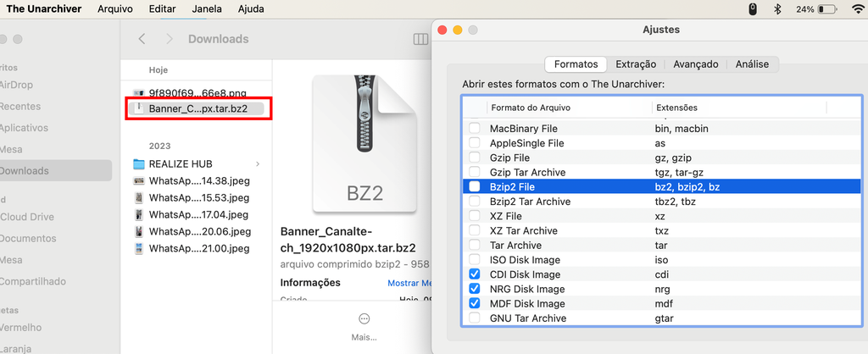Image resolution: width=868 pixels, height=354 pixels.
Task: Click the mouse status menu bar icon
Action: click(x=753, y=8)
